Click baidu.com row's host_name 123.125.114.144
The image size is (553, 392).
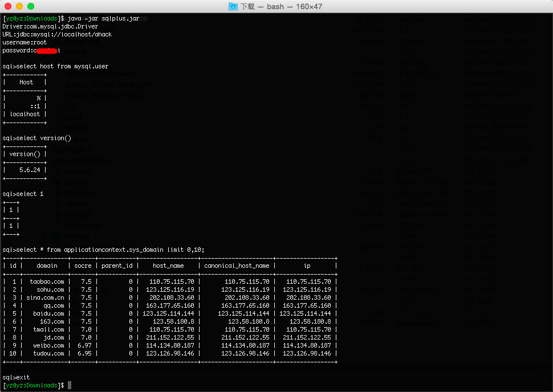pos(168,313)
